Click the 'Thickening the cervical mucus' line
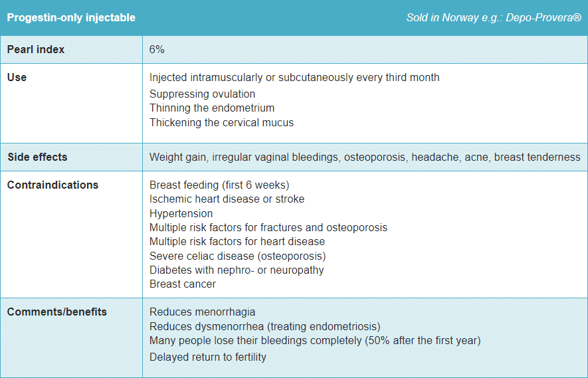The width and height of the screenshot is (588, 378). coord(221,122)
